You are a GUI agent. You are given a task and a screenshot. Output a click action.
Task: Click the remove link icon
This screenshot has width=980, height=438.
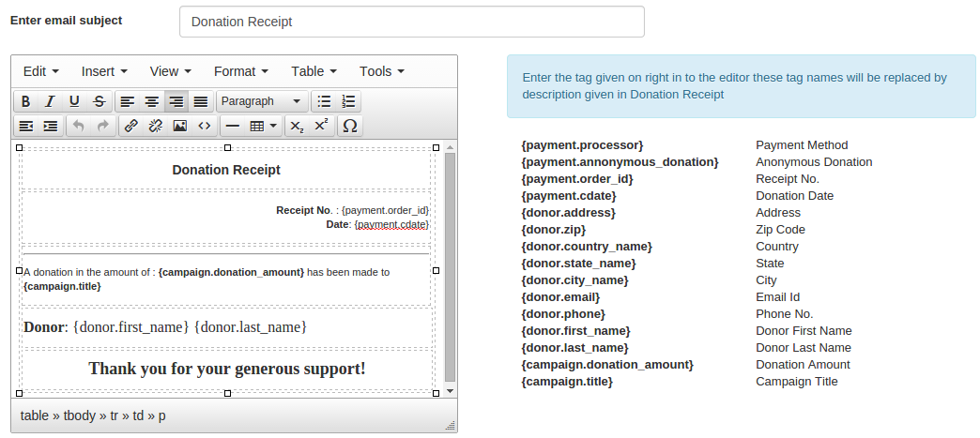[156, 126]
